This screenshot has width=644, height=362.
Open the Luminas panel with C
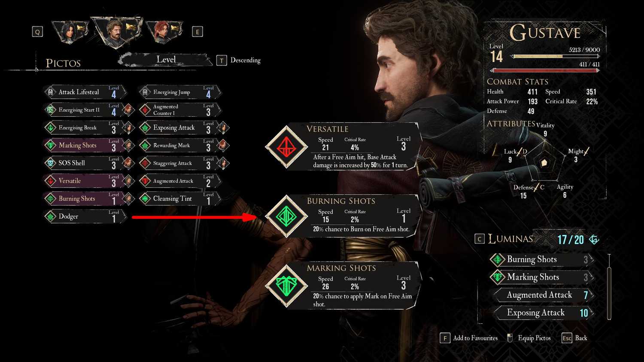click(x=480, y=239)
